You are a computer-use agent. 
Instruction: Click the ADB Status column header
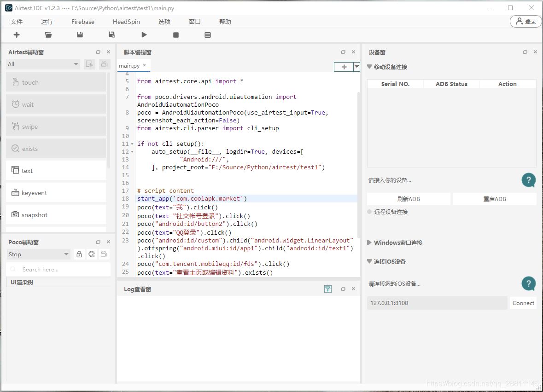pos(451,84)
